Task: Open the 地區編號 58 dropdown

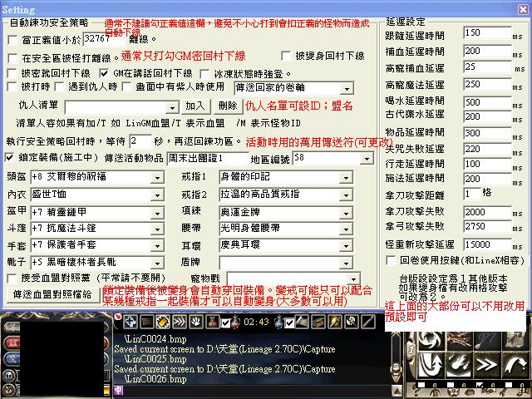Action: (367, 159)
